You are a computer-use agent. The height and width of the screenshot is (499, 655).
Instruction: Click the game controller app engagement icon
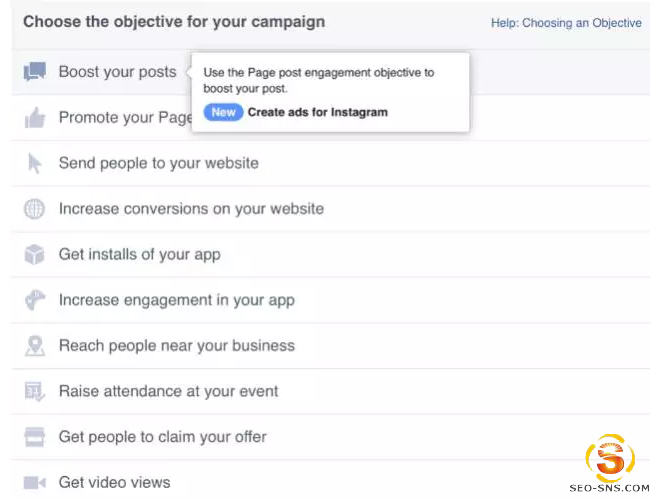35,300
